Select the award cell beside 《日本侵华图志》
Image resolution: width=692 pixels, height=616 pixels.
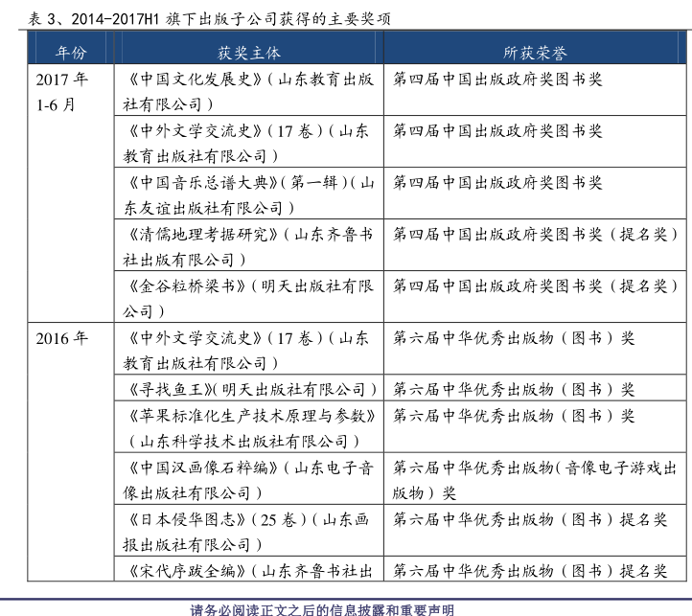tap(530, 520)
